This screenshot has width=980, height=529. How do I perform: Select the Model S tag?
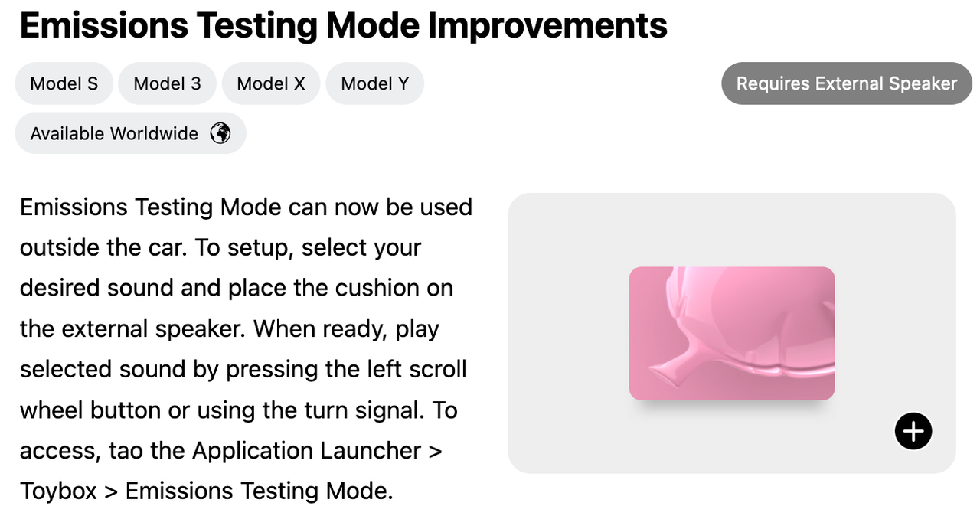pos(64,83)
